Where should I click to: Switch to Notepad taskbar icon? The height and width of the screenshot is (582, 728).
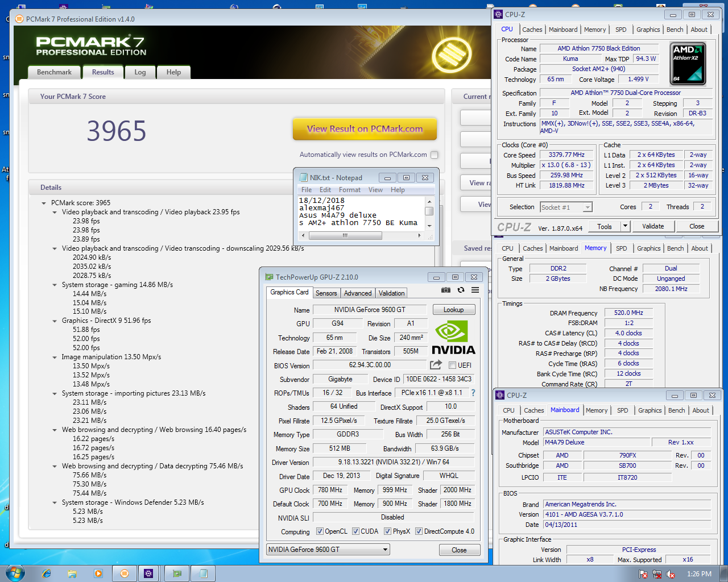point(203,573)
